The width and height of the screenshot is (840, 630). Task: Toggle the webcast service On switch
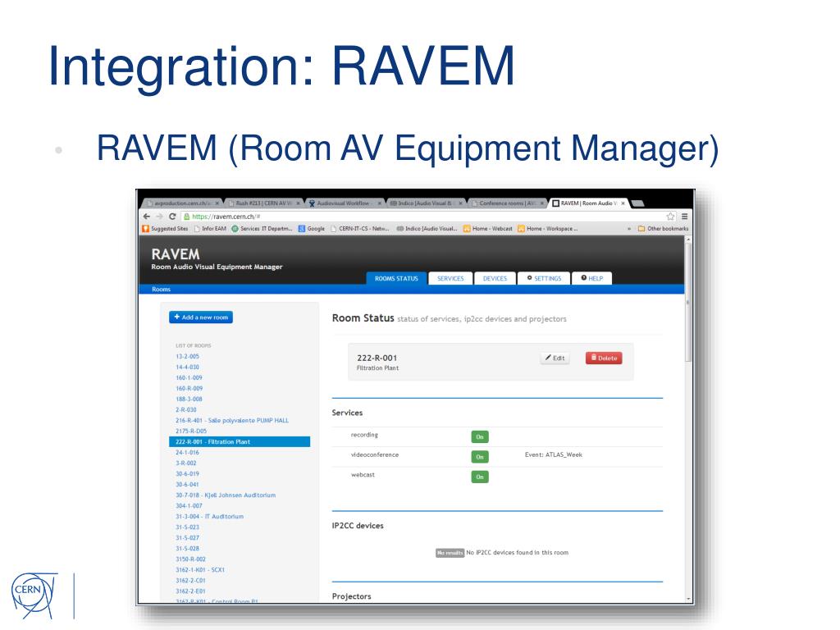(x=480, y=477)
